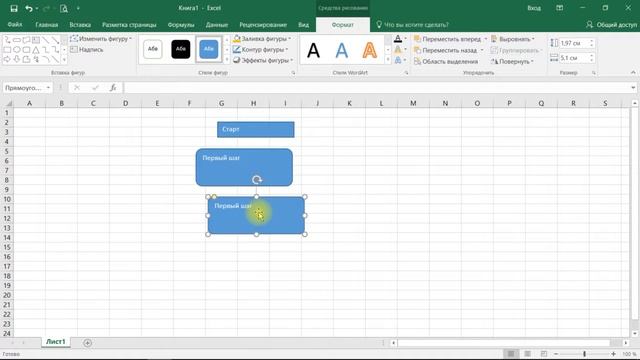The width and height of the screenshot is (640, 360).
Task: Select the right arrow shape in the gallery
Action: (x=7, y=59)
